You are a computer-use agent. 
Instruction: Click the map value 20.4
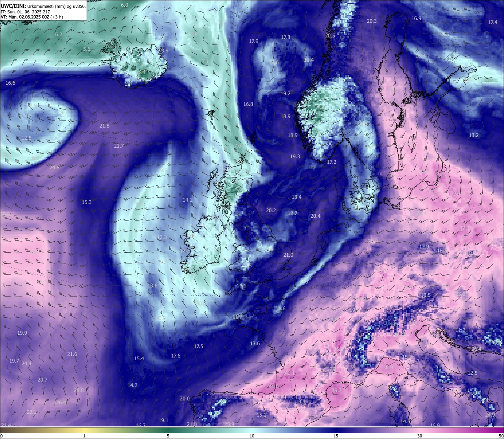click(x=315, y=216)
